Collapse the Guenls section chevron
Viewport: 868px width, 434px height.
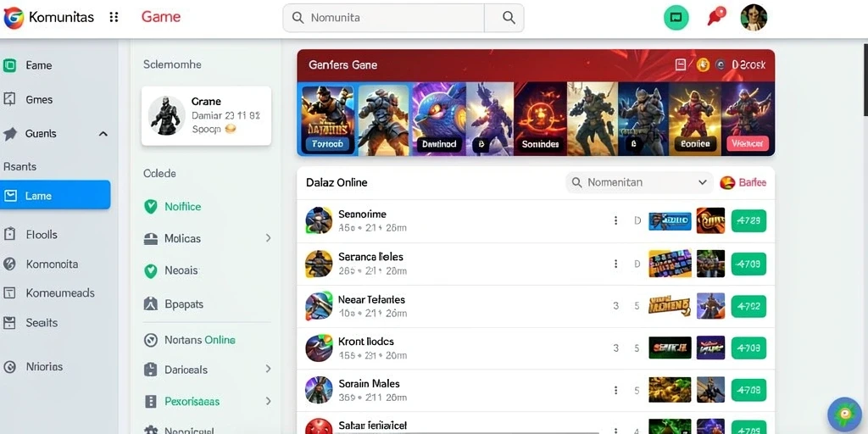click(103, 134)
